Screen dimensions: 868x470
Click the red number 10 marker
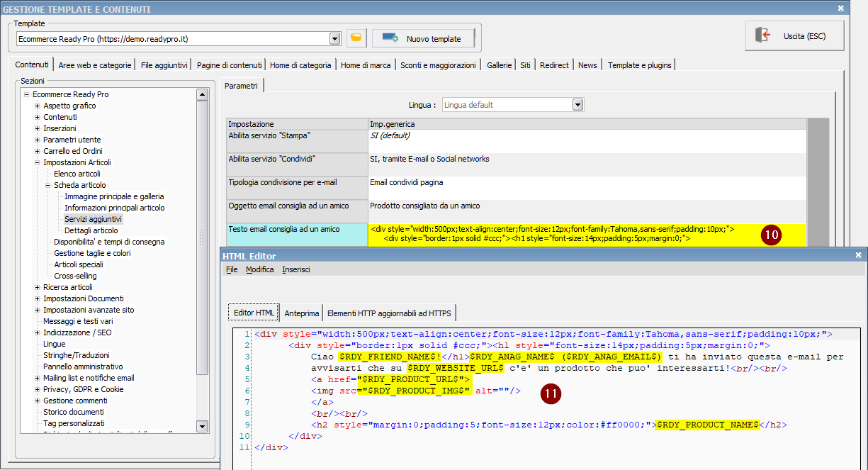pos(771,235)
